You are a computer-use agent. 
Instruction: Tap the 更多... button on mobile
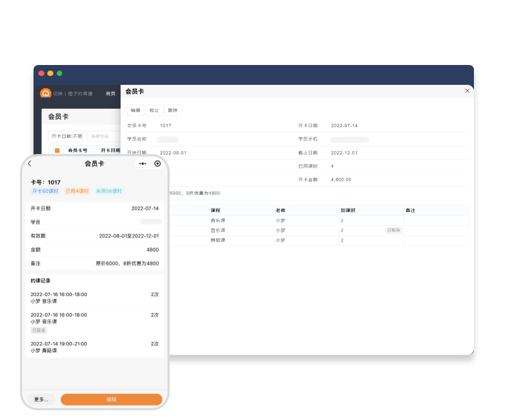(41, 399)
